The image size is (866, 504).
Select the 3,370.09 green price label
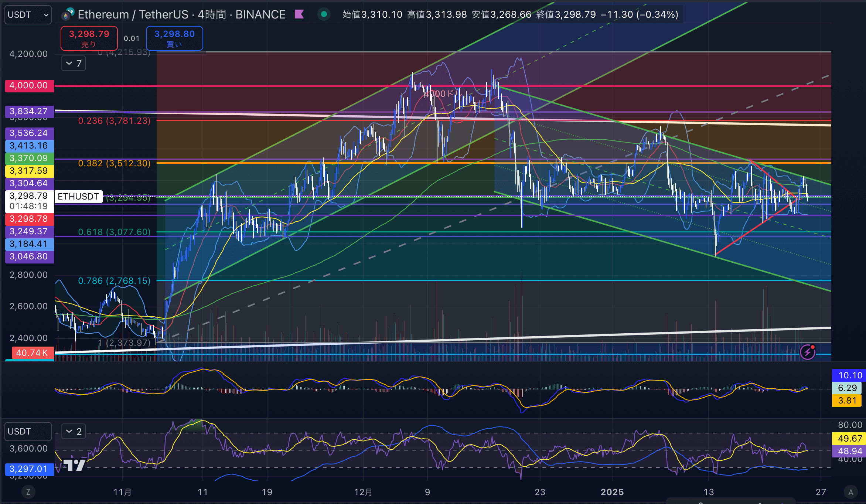tap(30, 158)
